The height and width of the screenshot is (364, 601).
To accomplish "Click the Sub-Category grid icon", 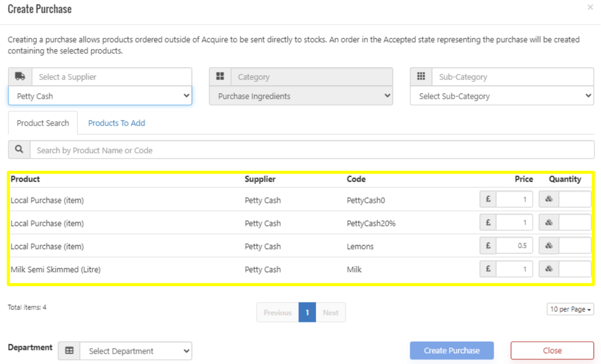I will (421, 77).
